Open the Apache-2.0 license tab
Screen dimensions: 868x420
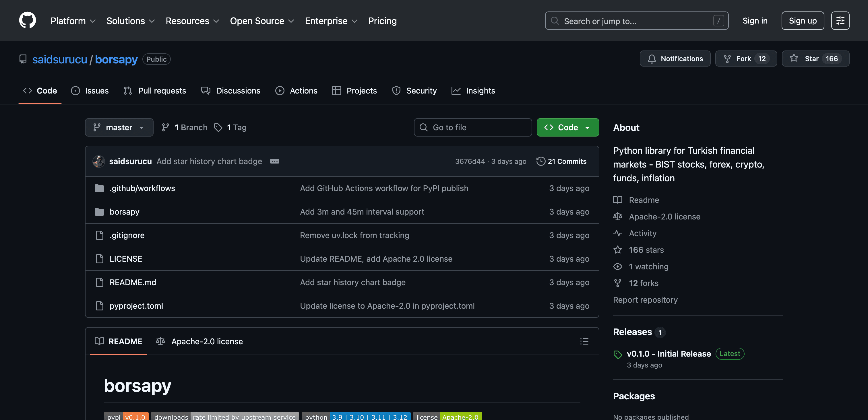pos(199,341)
